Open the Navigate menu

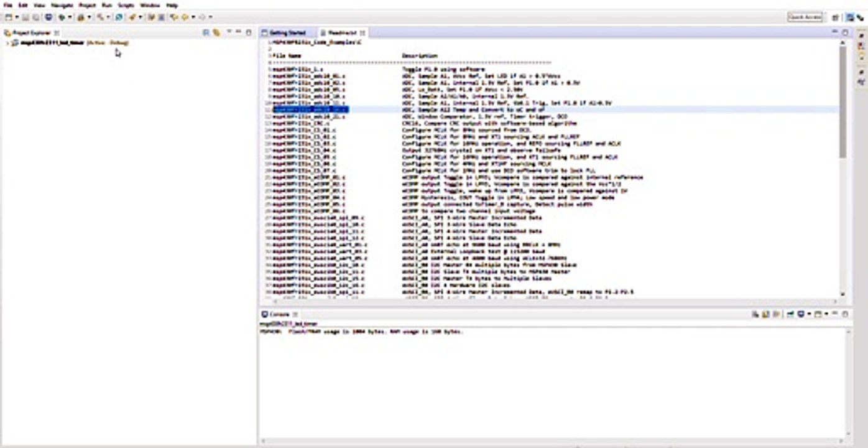[62, 5]
